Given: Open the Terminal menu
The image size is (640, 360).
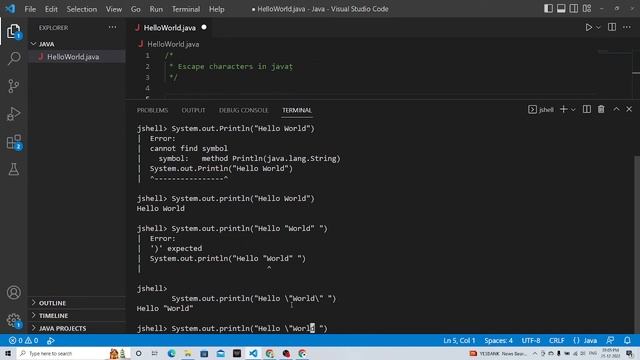Looking at the screenshot, I should click(x=186, y=9).
